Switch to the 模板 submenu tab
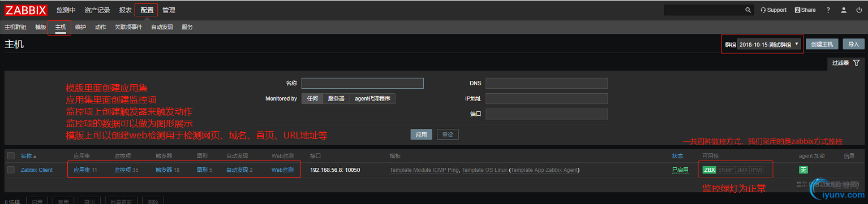 pos(41,27)
